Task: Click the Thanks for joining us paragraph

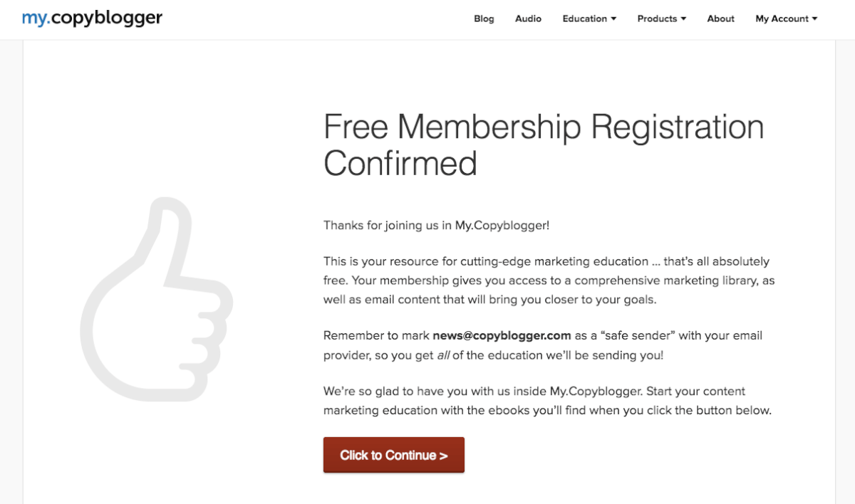Action: pos(436,225)
